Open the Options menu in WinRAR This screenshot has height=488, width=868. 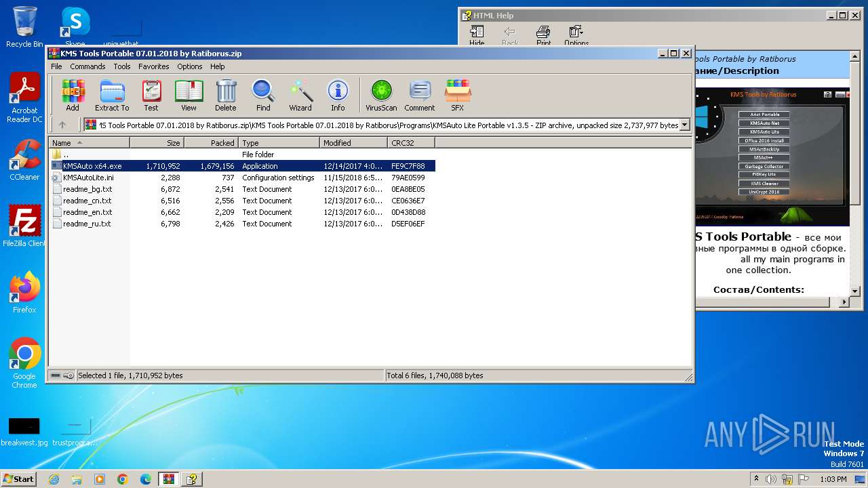[x=190, y=66]
